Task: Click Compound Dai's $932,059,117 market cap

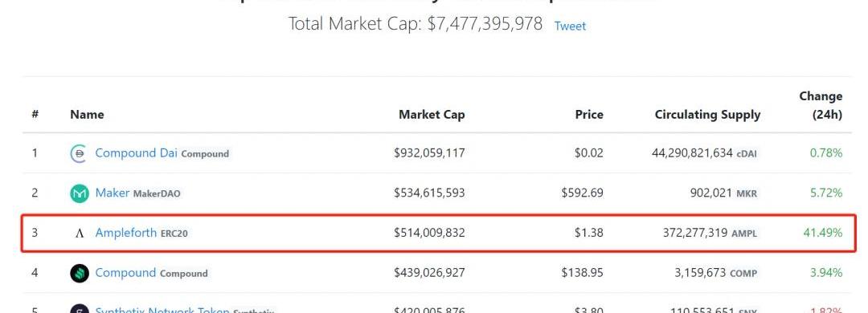Action: 429,153
